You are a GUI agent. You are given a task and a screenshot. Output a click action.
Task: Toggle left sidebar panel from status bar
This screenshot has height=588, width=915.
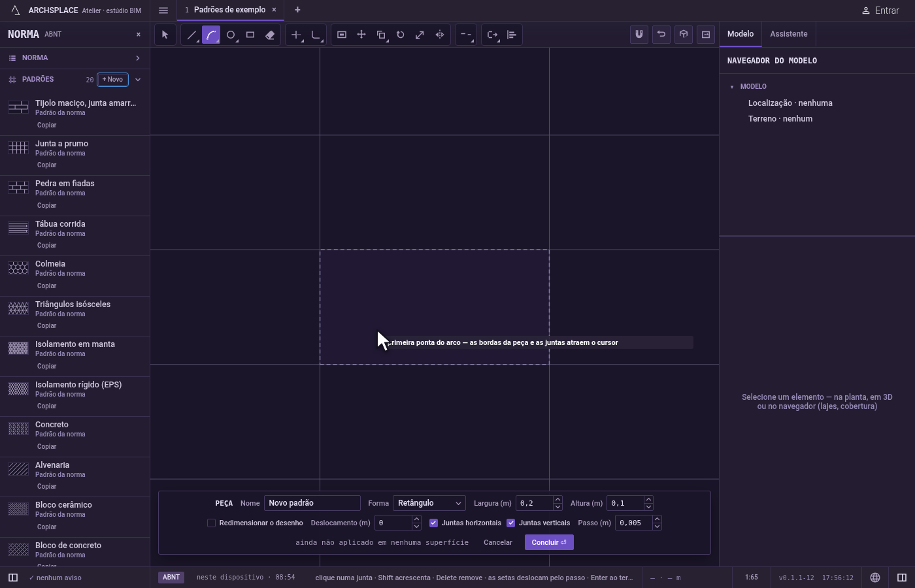13,578
